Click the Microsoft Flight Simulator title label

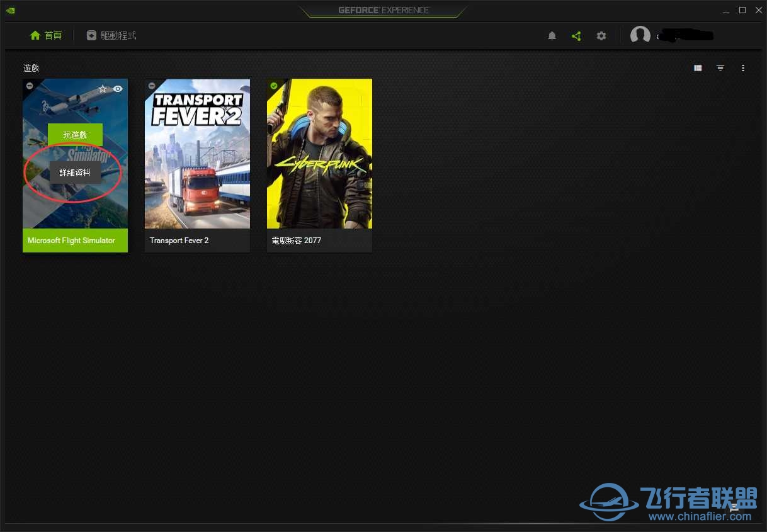pos(71,241)
